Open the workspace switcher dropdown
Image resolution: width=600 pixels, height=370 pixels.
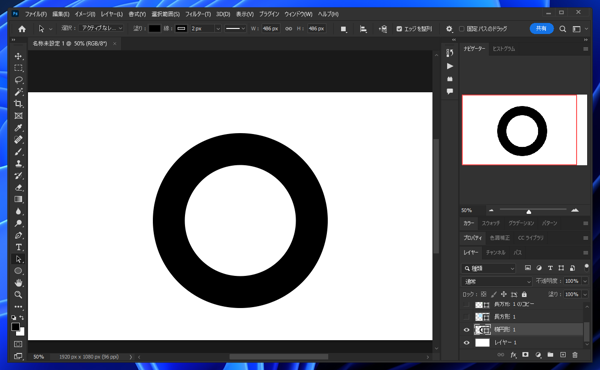click(x=579, y=29)
